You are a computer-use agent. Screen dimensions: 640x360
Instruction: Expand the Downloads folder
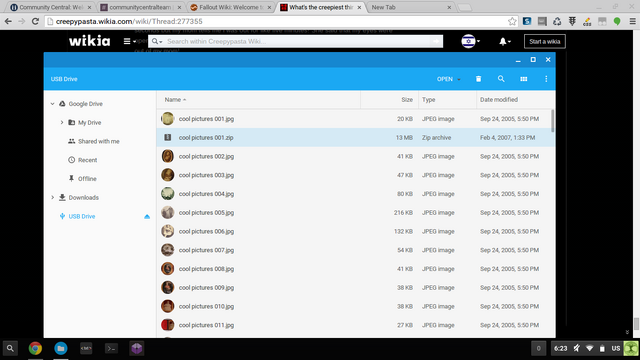[x=53, y=198]
